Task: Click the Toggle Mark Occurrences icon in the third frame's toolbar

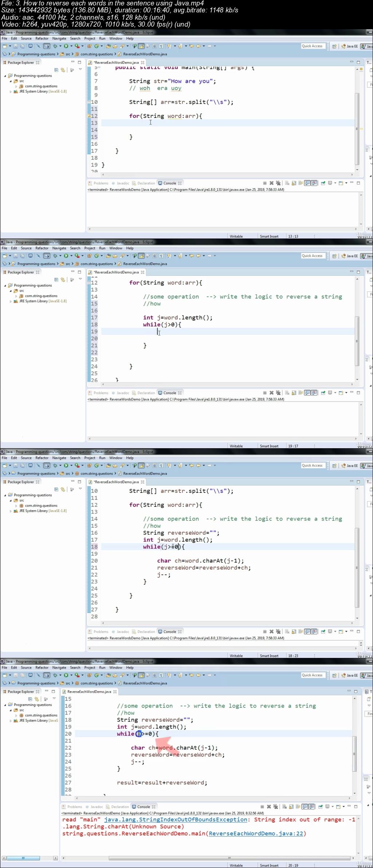Action: tap(141, 465)
